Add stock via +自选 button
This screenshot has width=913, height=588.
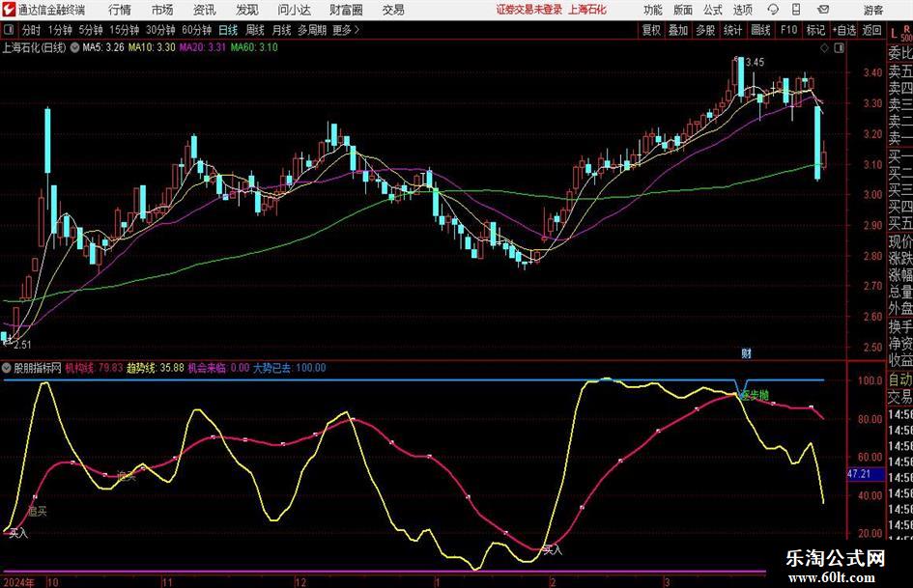click(843, 30)
